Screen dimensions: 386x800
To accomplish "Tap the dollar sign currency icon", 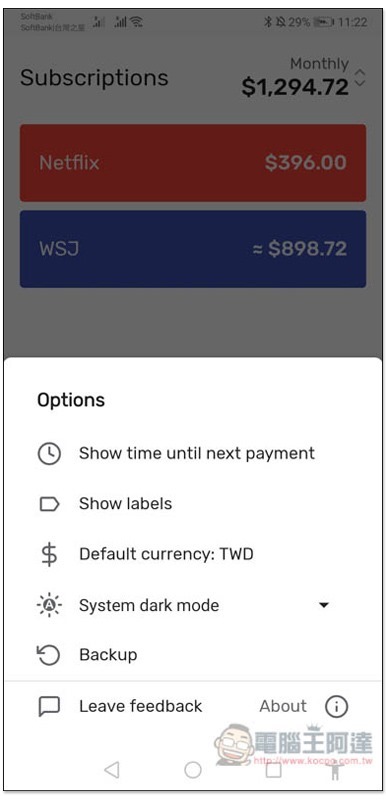I will coord(49,555).
